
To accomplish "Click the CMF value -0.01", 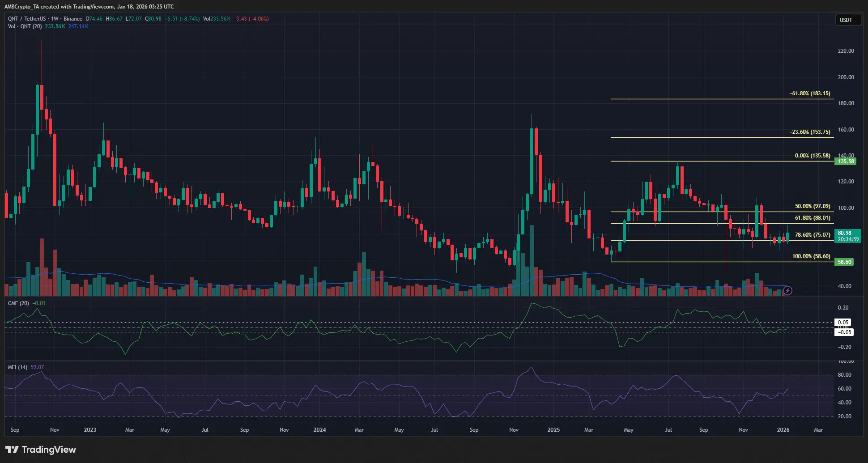I will tap(39, 303).
